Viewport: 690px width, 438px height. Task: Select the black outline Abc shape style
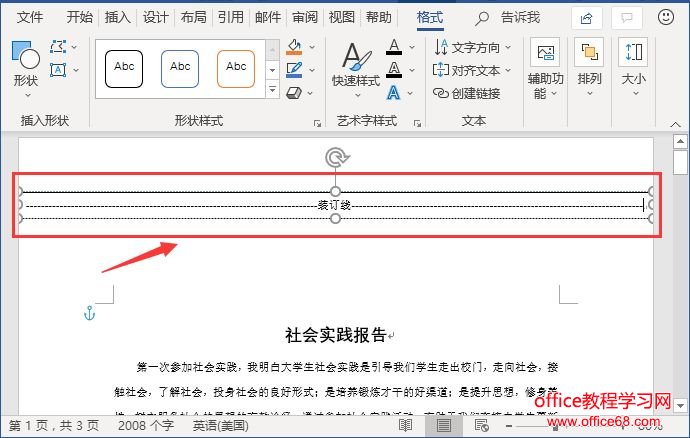click(124, 69)
